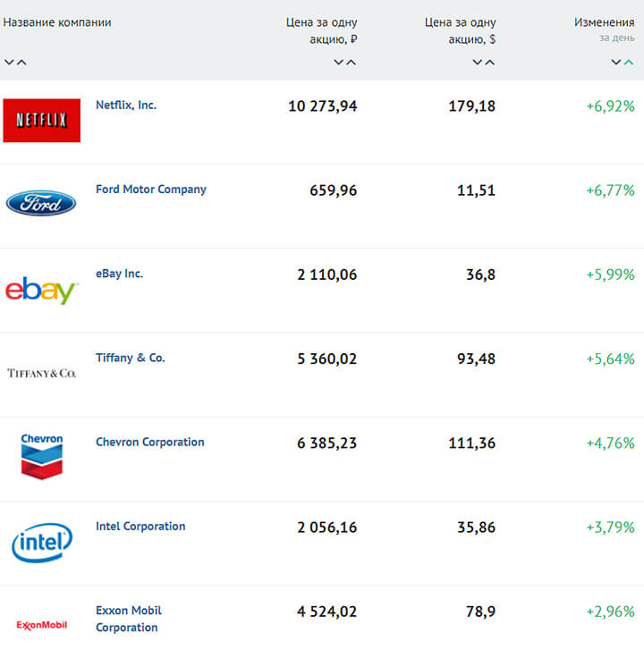This screenshot has width=644, height=650.
Task: Sort daily changes column descending
Action: [x=616, y=63]
